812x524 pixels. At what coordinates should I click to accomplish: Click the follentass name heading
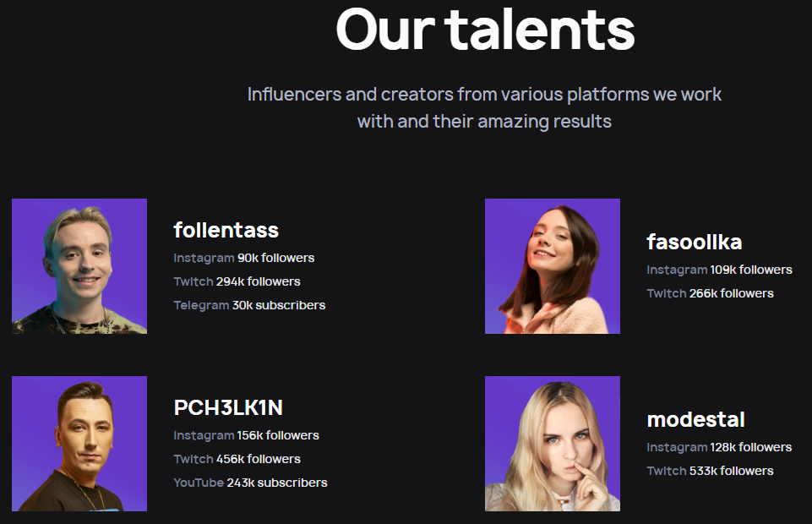226,230
